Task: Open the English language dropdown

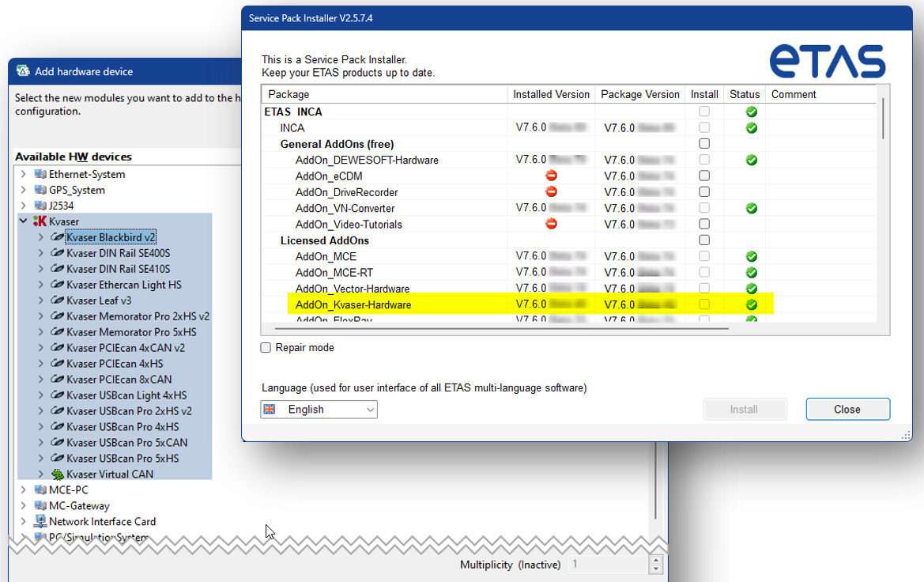Action: [x=319, y=410]
